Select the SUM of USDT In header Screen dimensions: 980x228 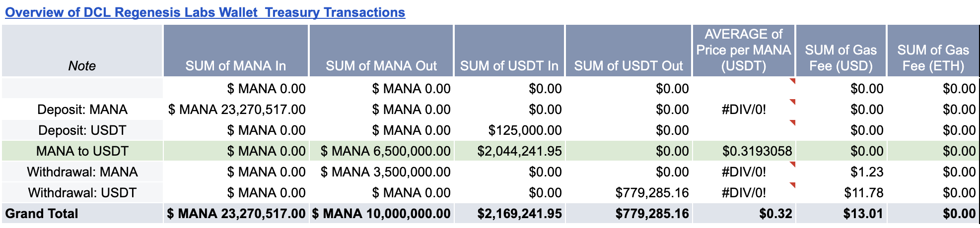(x=509, y=65)
